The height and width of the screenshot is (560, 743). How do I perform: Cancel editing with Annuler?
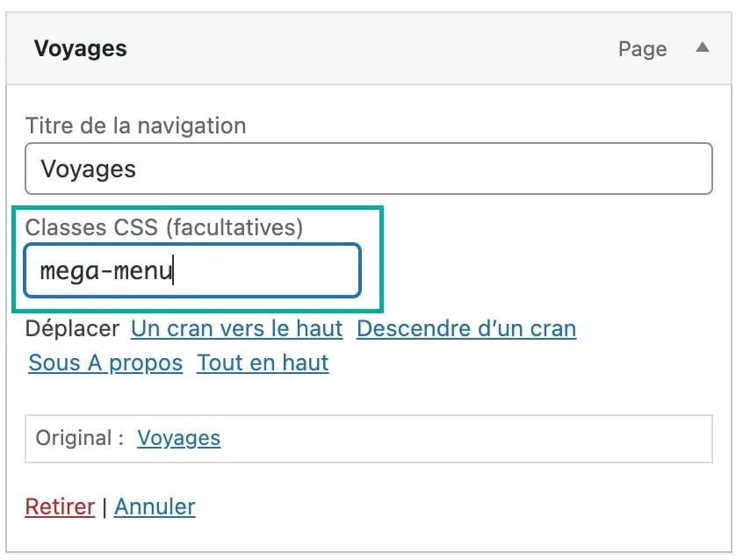coord(155,506)
